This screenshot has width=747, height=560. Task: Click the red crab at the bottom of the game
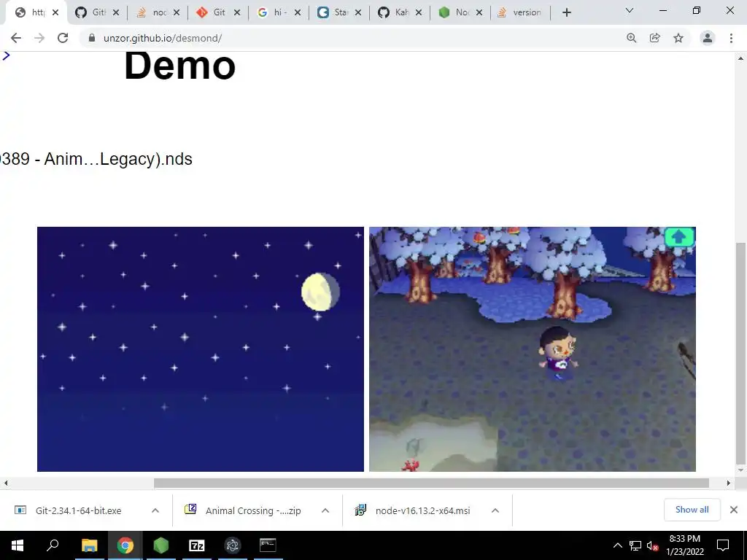click(410, 465)
